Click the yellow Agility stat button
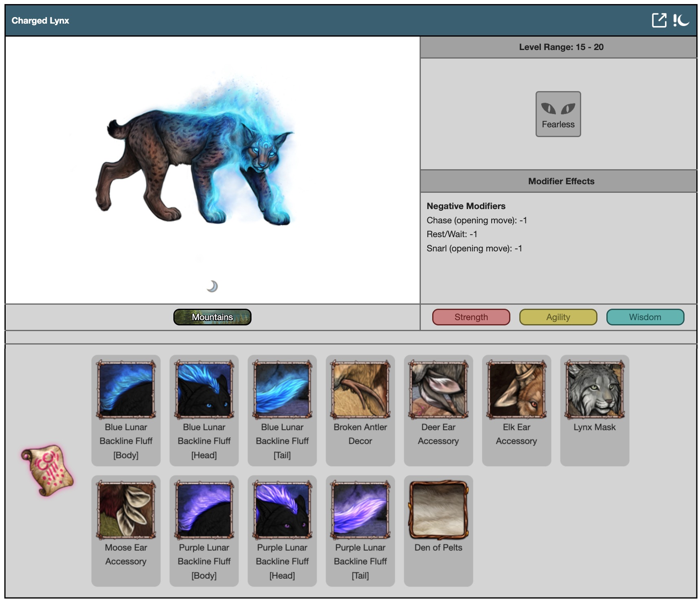 click(558, 317)
